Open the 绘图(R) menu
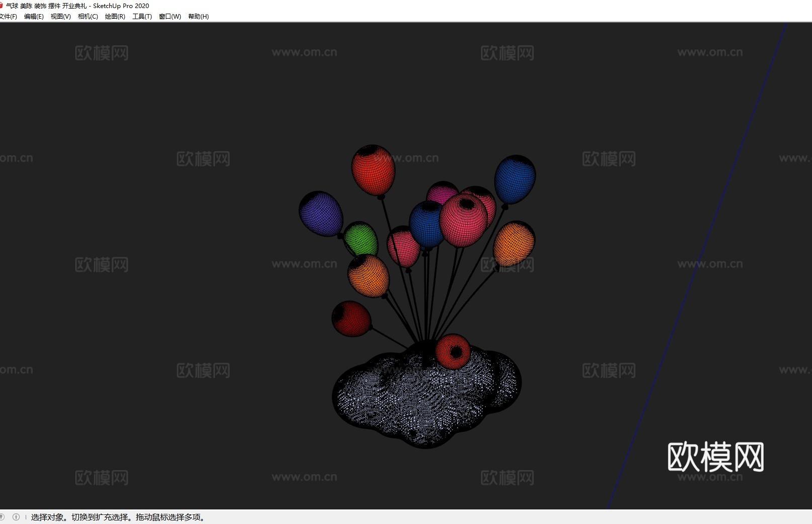The width and height of the screenshot is (812, 524). (115, 17)
